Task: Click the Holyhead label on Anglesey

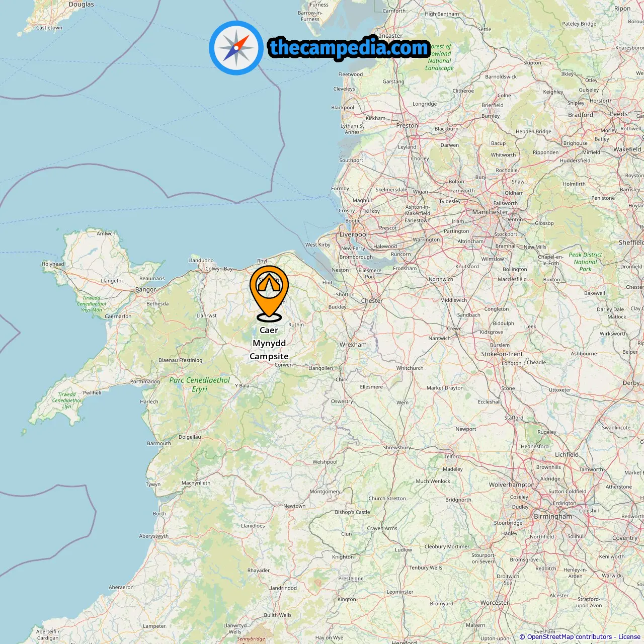Action: 53,264
